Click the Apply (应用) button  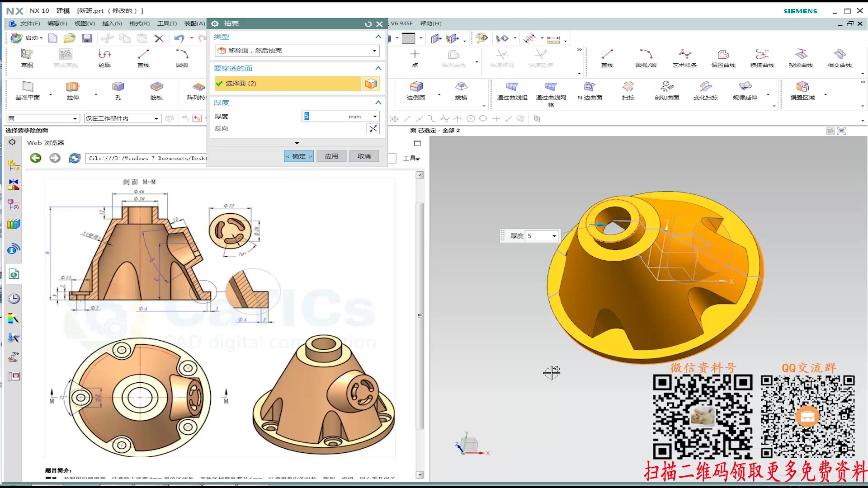pyautogui.click(x=331, y=156)
